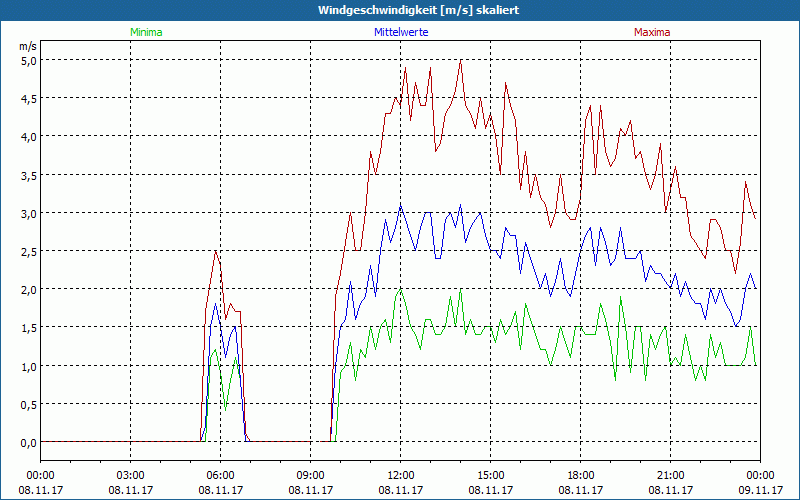The image size is (800, 500).
Task: Click the 2,0 y-axis value
Action: (29, 290)
